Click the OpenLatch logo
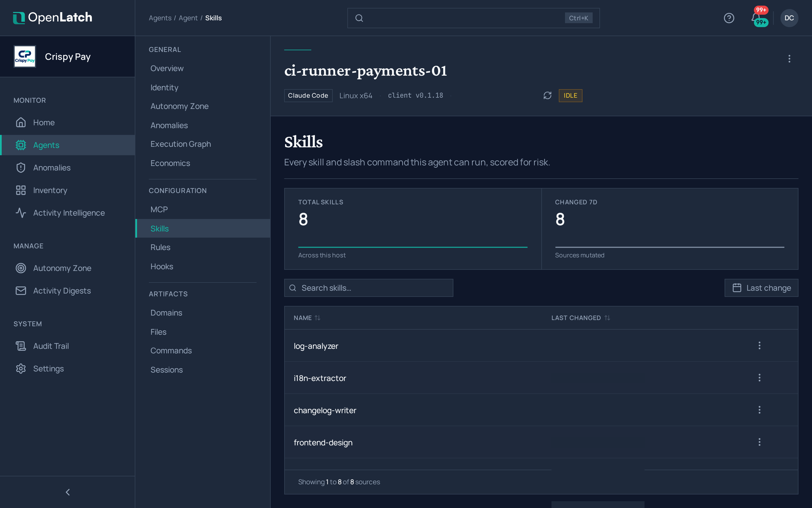This screenshot has height=508, width=812. (52, 17)
